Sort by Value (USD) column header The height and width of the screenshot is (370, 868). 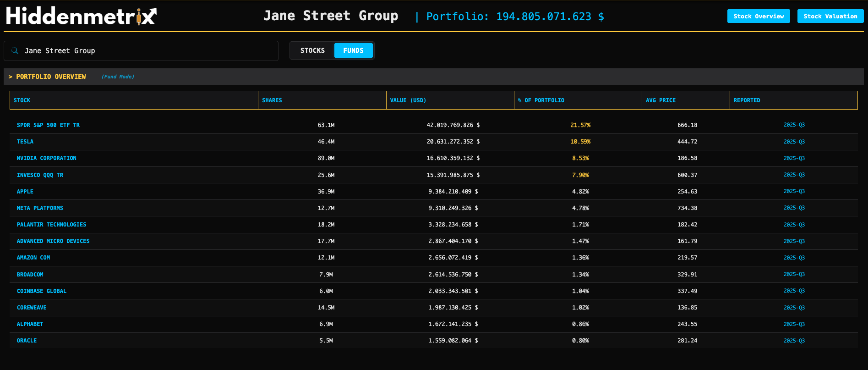coord(408,100)
